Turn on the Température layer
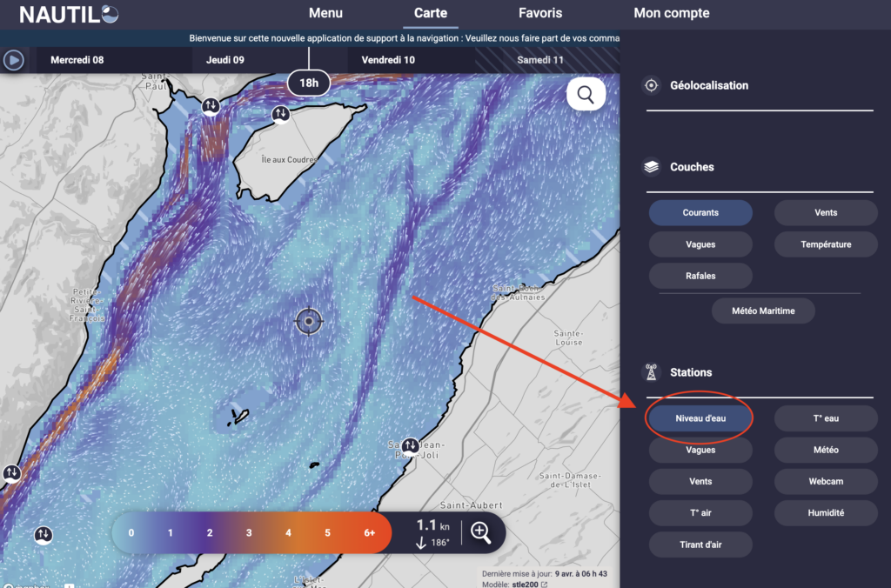 coord(826,244)
